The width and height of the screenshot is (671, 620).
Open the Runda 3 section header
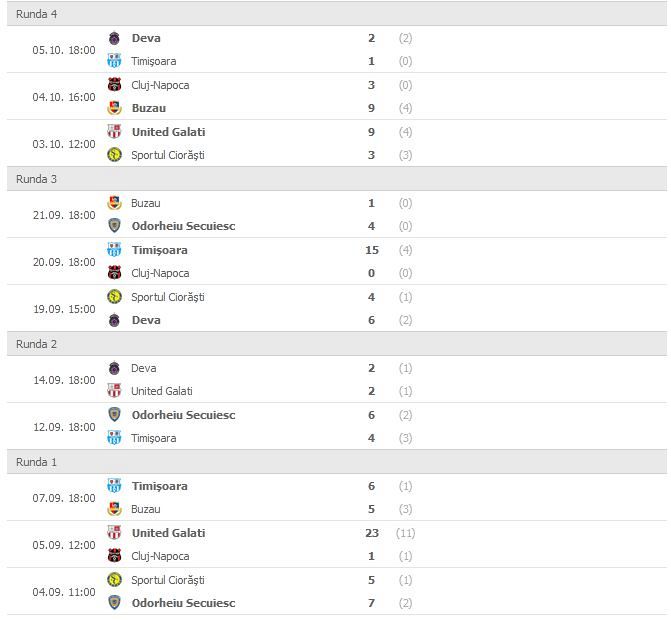click(37, 179)
